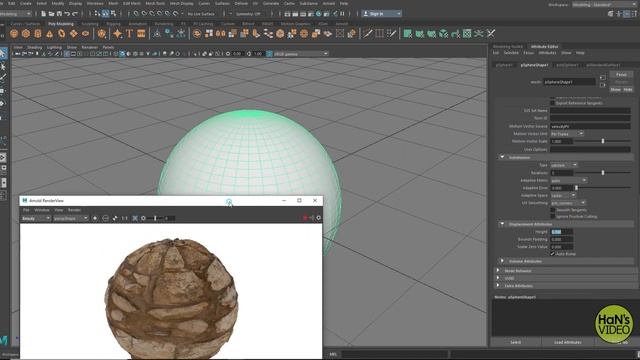Viewport: 640px width, 360px height.
Task: Click the Adaptive Error slider handle
Action: click(576, 187)
